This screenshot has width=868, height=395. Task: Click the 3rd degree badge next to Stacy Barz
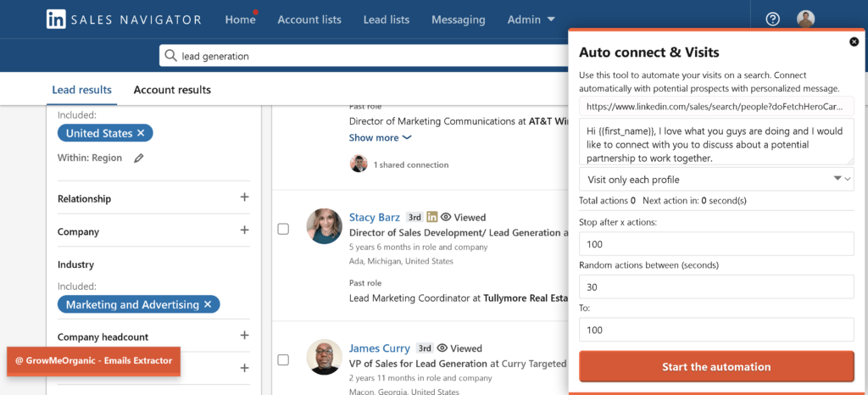[x=415, y=217]
